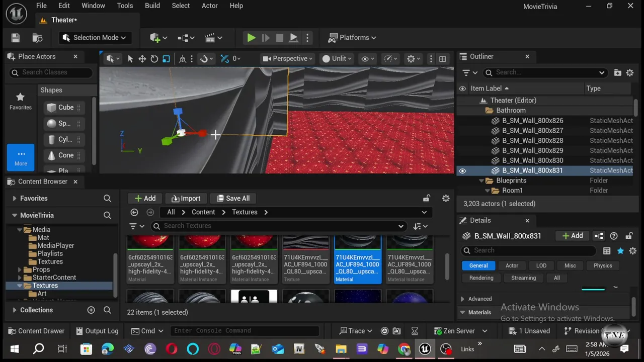Open the Browse content icon in toolbar
The width and height of the screenshot is (644, 362).
pyautogui.click(x=37, y=38)
